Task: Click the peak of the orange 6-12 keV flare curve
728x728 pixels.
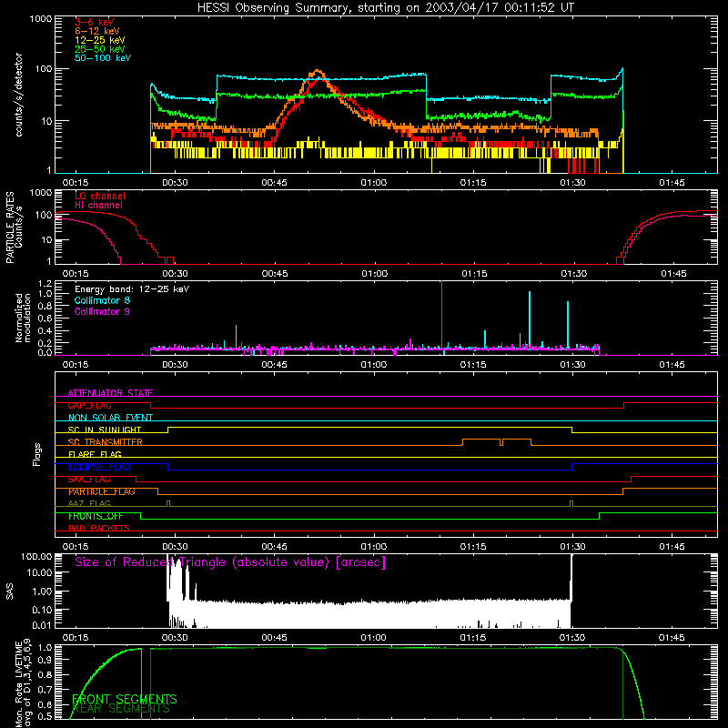Action: tap(318, 71)
